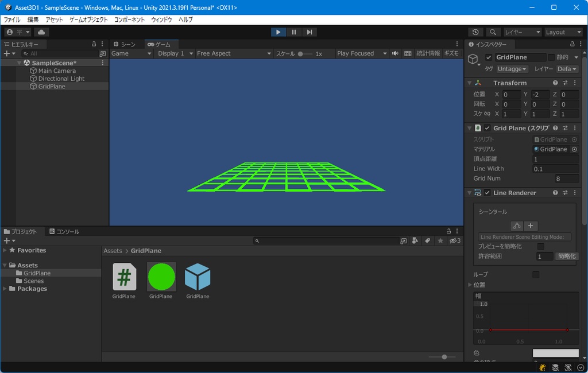Select the GridPlane script asset
Viewport: 588px width, 373px height.
click(124, 281)
